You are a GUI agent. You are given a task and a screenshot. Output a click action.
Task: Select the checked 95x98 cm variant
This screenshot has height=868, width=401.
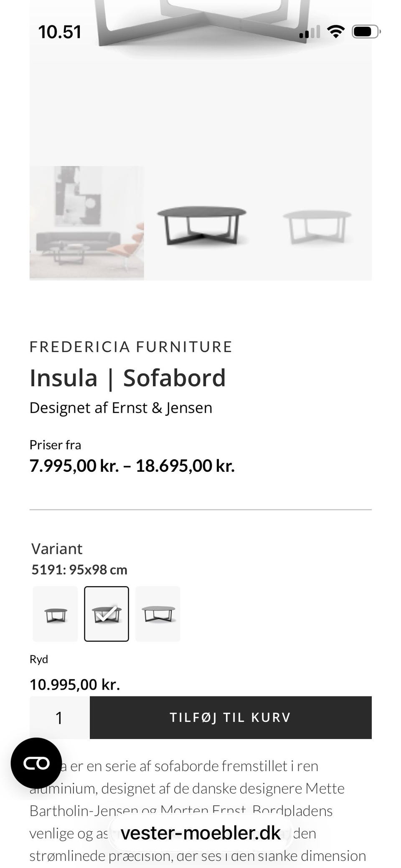click(107, 614)
